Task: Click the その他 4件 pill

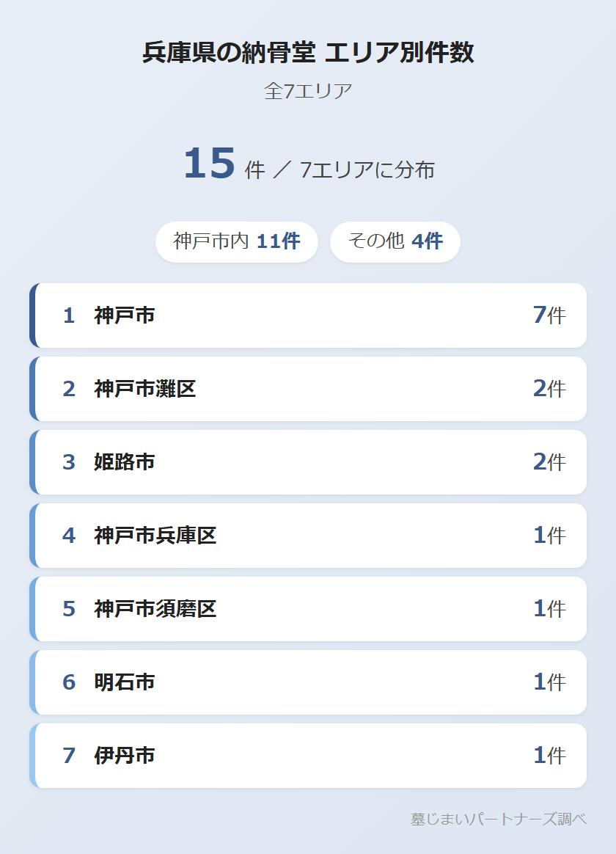Action: 395,241
